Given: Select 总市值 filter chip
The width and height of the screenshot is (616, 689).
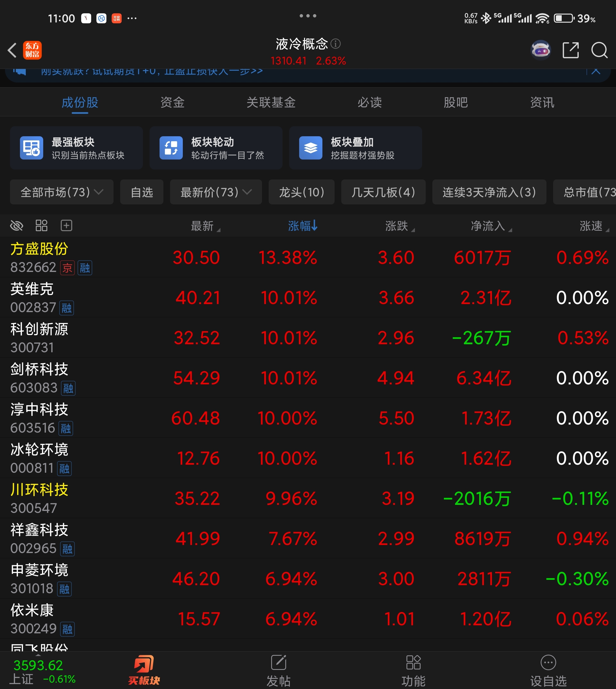Looking at the screenshot, I should [x=584, y=192].
